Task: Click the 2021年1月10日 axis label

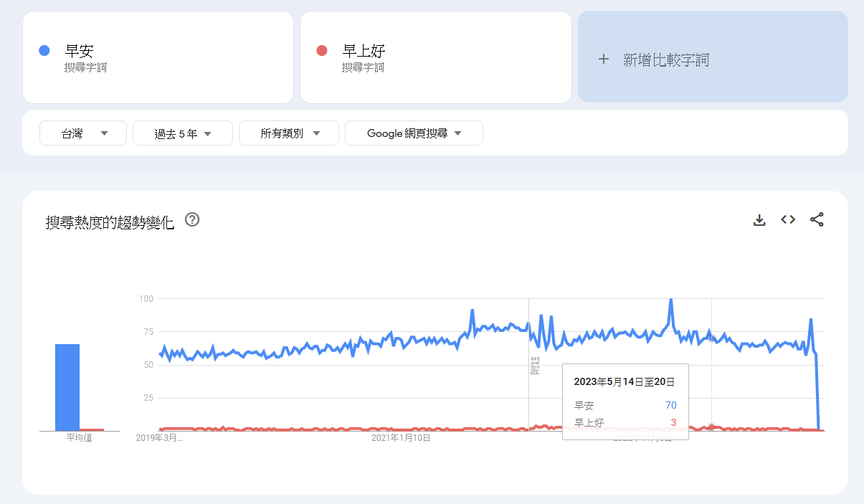Action: [x=401, y=437]
